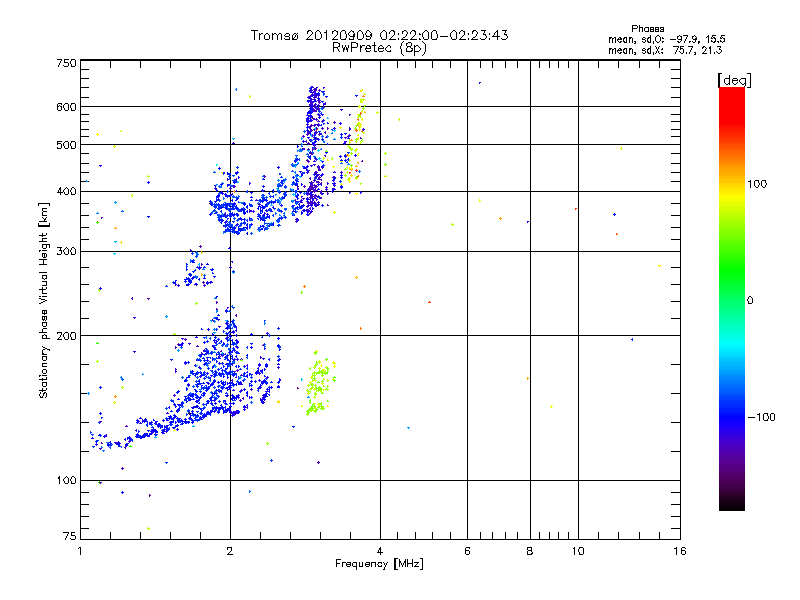Click the "mean, sd,X: 75.7, 21.3" line
Viewport: 800px width, 600px height.
click(x=665, y=50)
